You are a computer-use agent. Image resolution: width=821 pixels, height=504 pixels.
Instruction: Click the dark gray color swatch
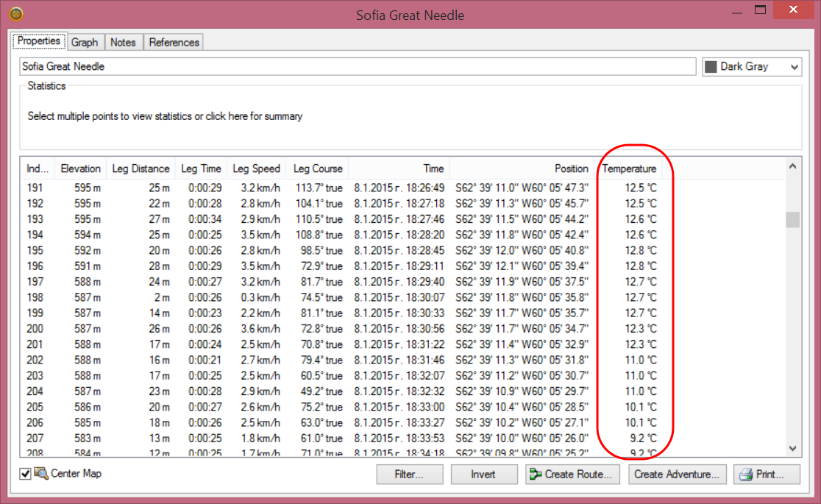[x=711, y=67]
